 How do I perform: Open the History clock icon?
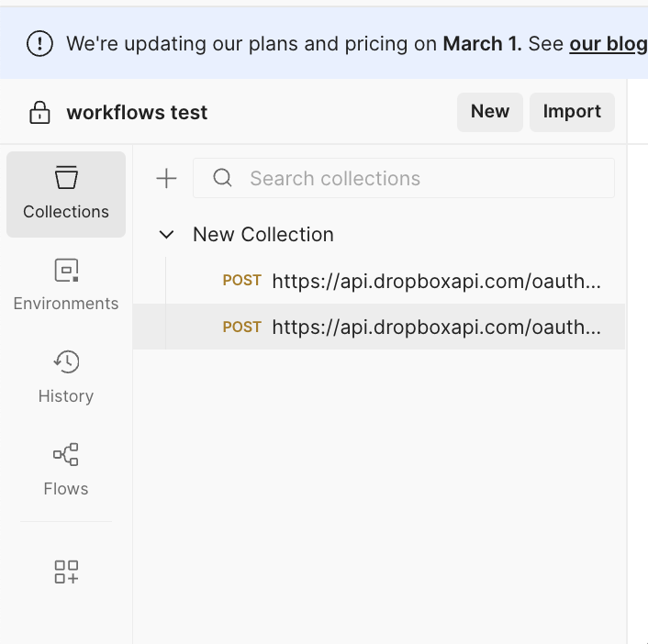(66, 362)
